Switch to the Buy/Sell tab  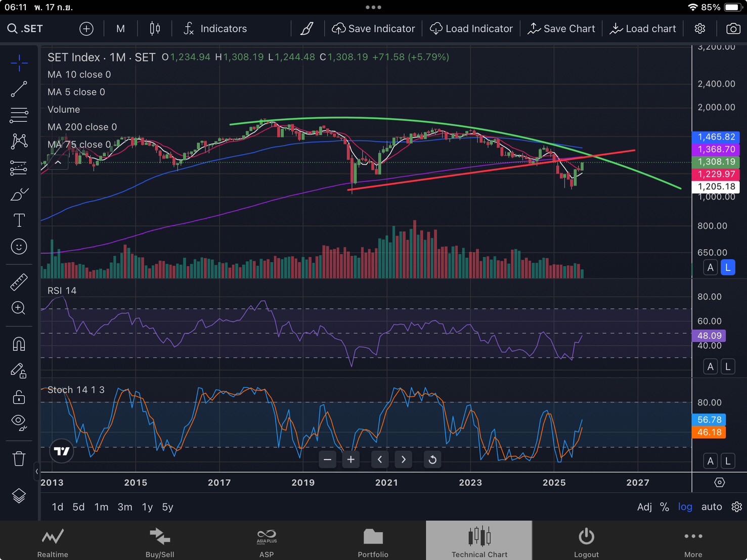pyautogui.click(x=160, y=541)
